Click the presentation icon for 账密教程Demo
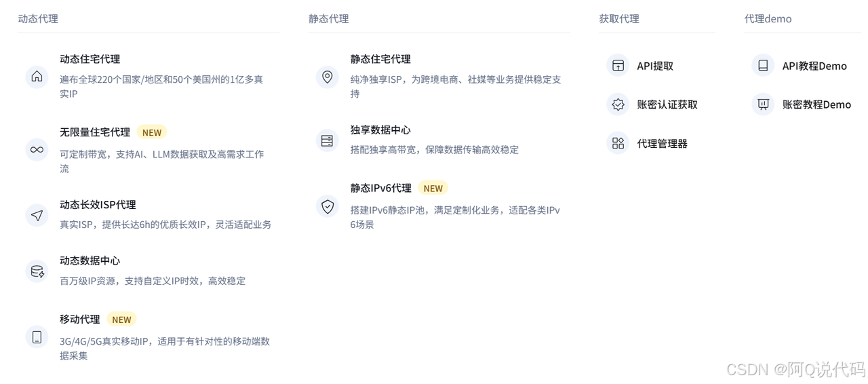 (763, 104)
